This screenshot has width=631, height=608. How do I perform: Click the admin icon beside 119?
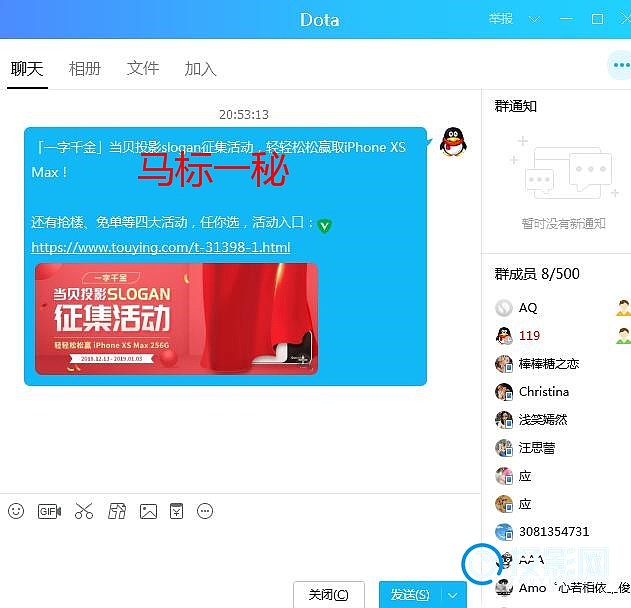[623, 336]
